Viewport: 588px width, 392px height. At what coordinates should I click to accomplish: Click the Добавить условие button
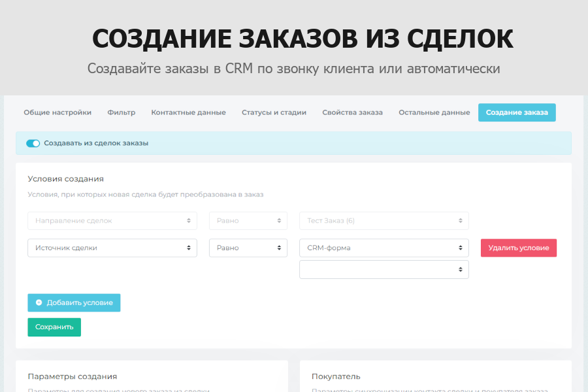(73, 302)
